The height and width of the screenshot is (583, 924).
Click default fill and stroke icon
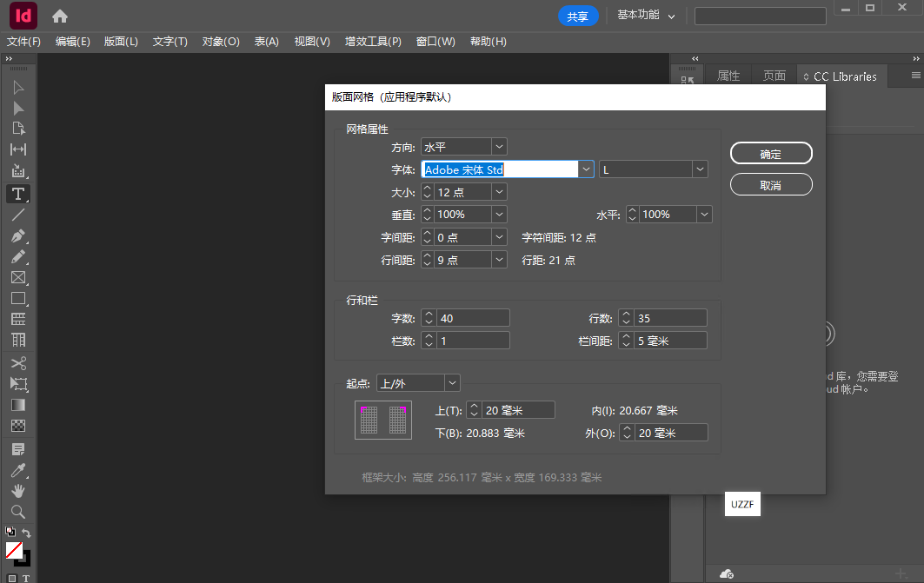point(10,532)
